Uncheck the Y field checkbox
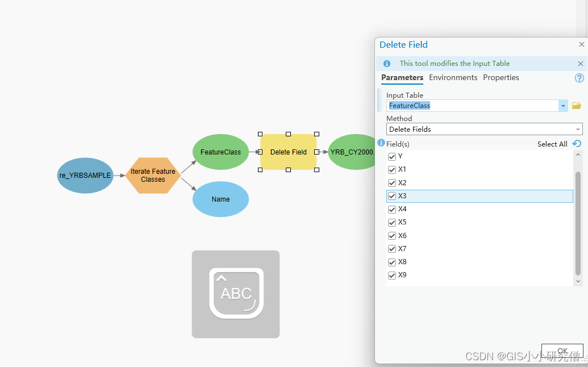The height and width of the screenshot is (367, 588). click(392, 157)
